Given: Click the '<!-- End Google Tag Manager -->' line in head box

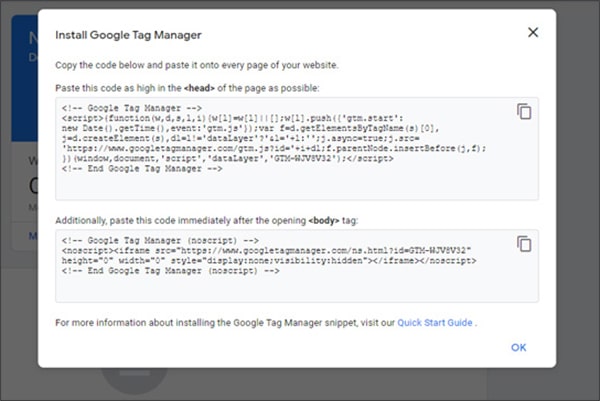Looking at the screenshot, I should [142, 169].
